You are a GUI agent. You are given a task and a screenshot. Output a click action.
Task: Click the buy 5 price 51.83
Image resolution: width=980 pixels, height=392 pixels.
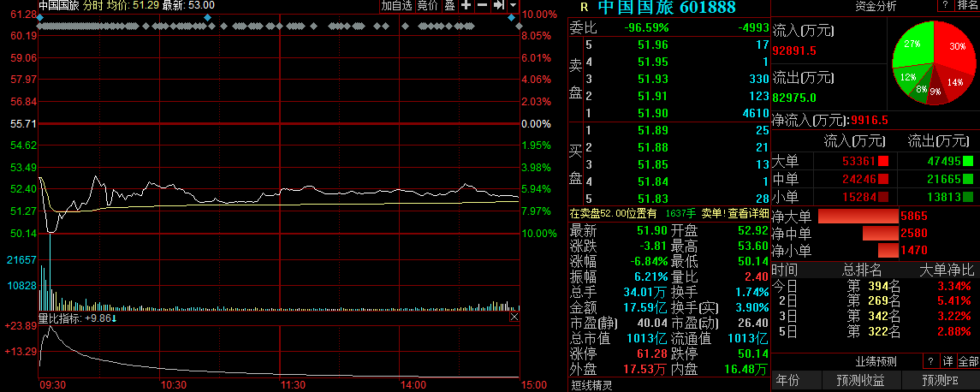653,199
